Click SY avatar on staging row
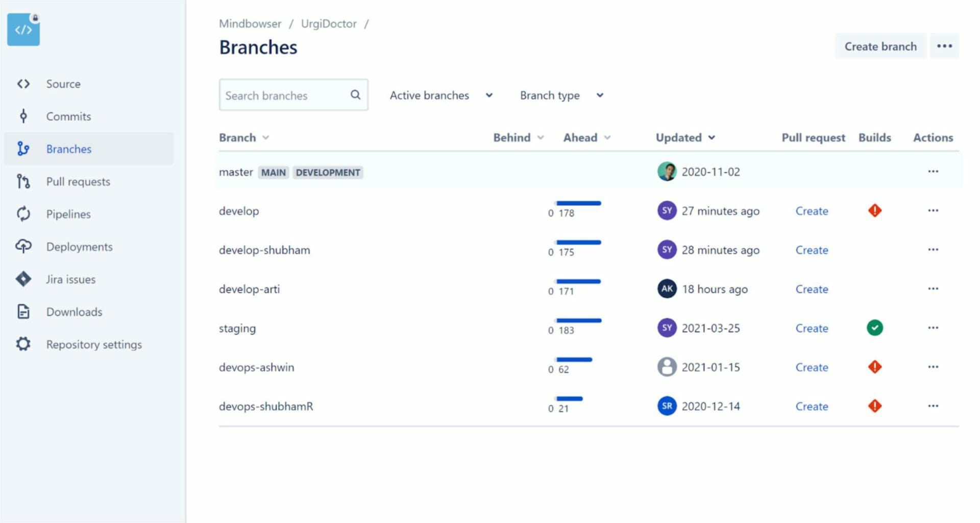The width and height of the screenshot is (980, 523). (x=667, y=328)
